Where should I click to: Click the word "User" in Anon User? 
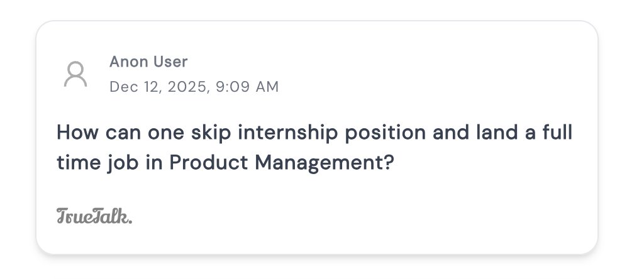click(170, 62)
